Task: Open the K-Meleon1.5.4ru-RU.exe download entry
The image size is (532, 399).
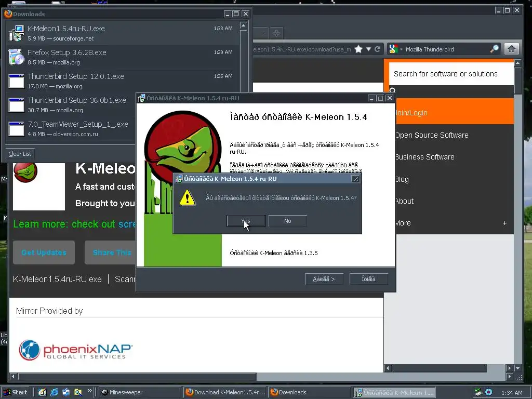Action: [122, 33]
